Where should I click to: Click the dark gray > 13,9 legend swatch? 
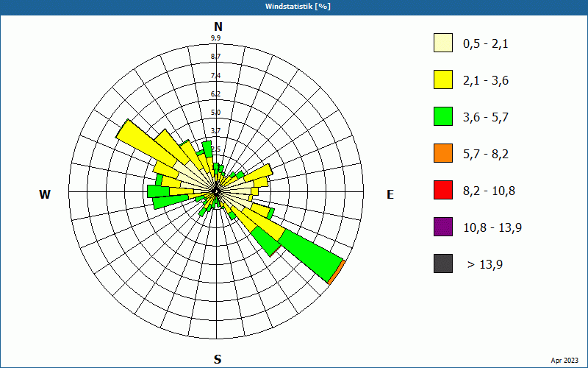pyautogui.click(x=443, y=263)
